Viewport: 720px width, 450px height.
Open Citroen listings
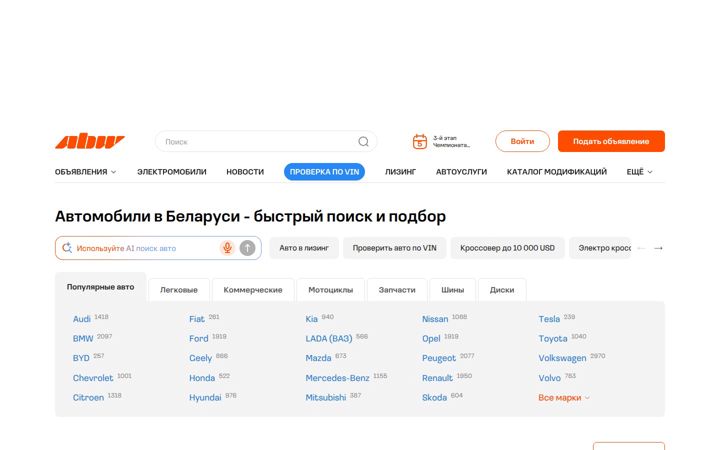88,398
